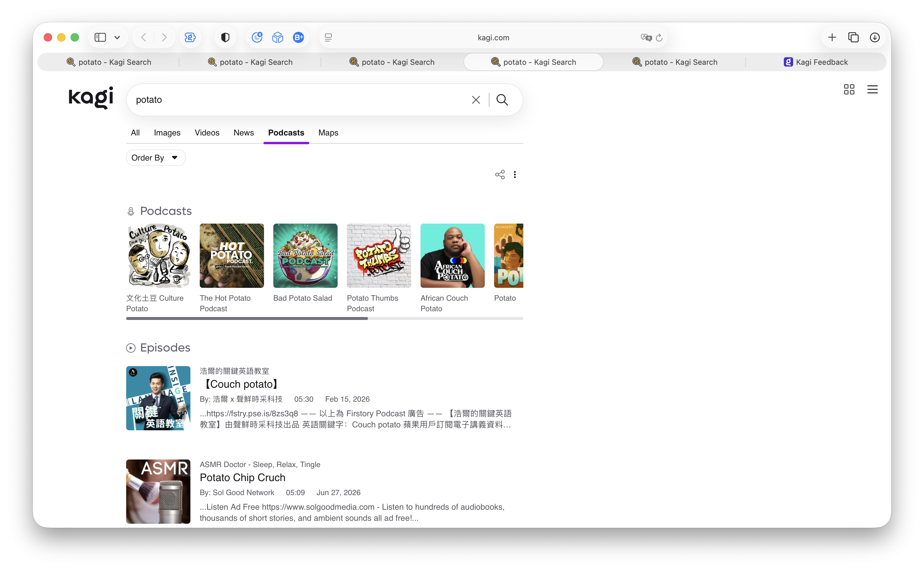The width and height of the screenshot is (924, 571).
Task: Open the privacy shield icon
Action: [x=225, y=37]
